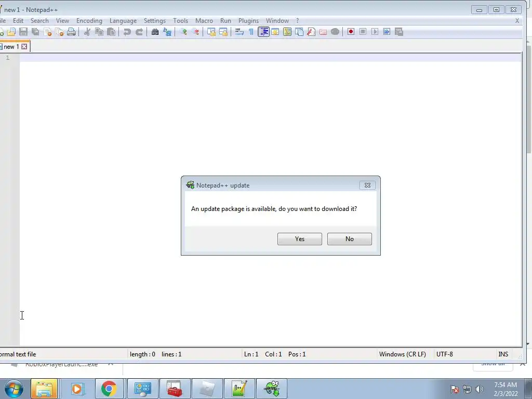Image resolution: width=532 pixels, height=399 pixels.
Task: Open the Search menu
Action: 39,21
